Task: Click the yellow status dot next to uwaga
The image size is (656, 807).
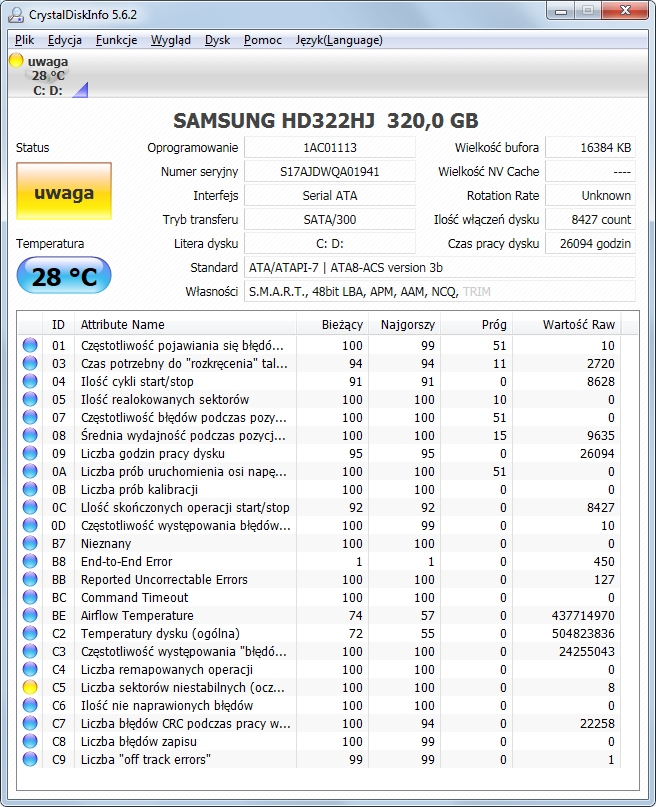Action: pyautogui.click(x=16, y=60)
